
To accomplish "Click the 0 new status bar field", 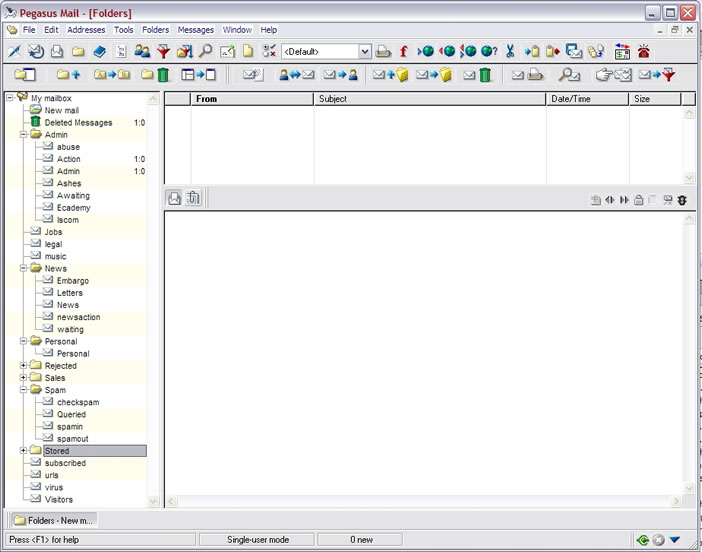I will (x=361, y=540).
